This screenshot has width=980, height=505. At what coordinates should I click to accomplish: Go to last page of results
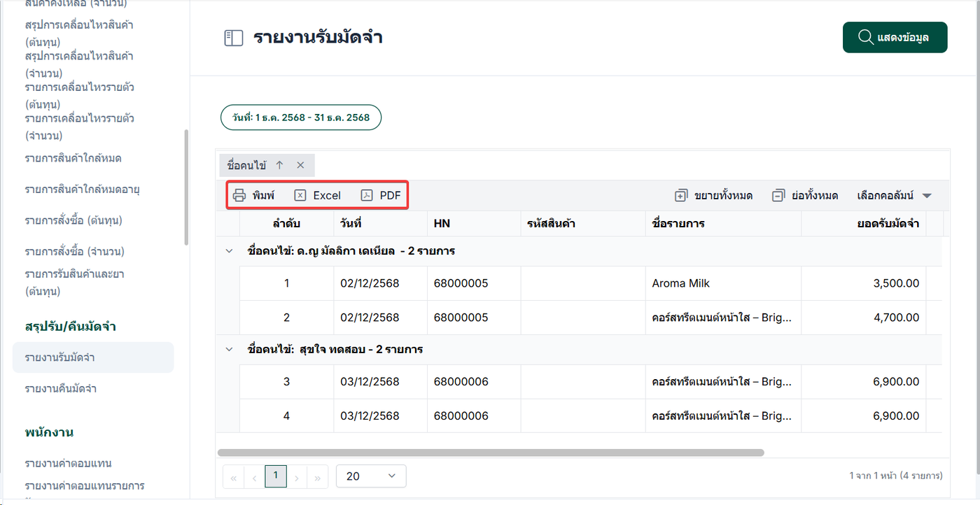pos(318,476)
